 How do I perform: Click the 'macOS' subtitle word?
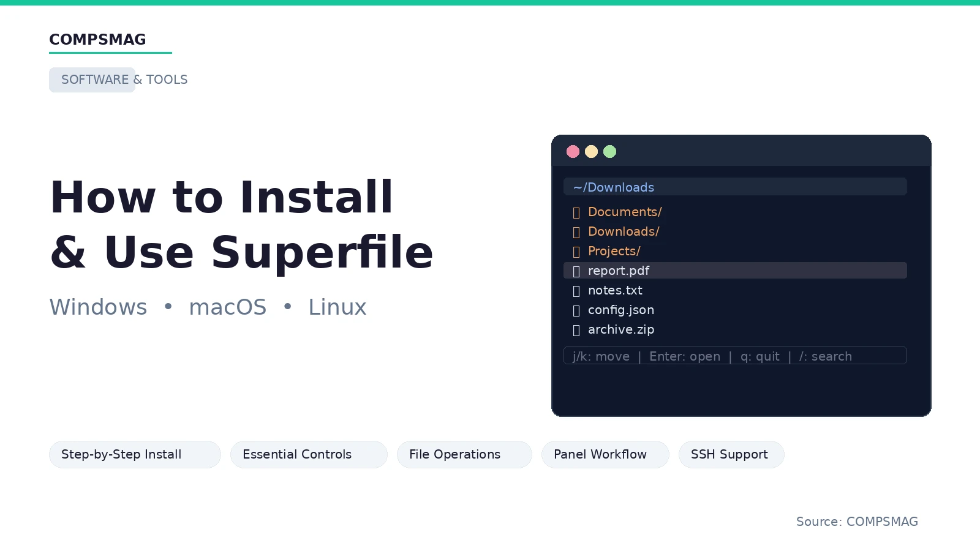(228, 307)
